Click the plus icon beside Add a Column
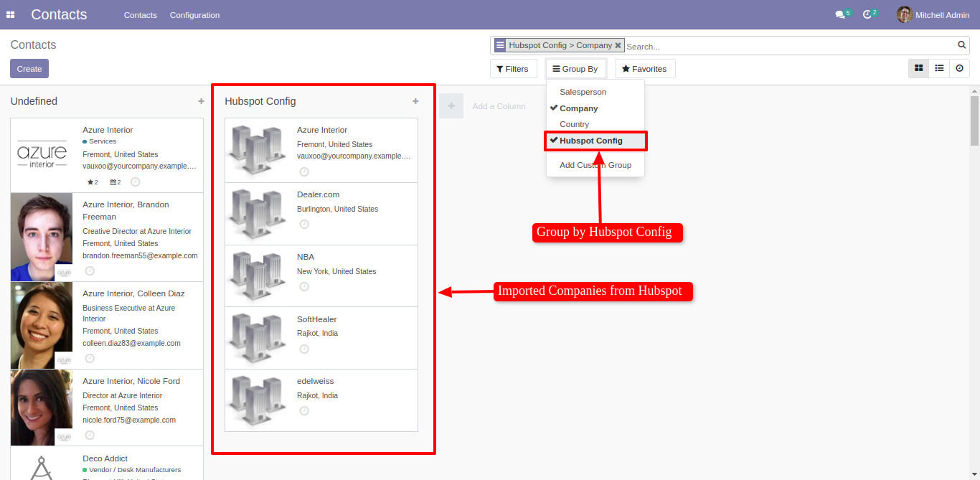This screenshot has height=480, width=980. 451,106
